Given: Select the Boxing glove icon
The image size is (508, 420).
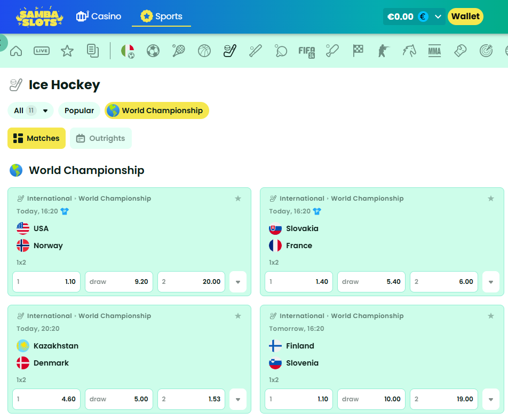Looking at the screenshot, I should tap(460, 51).
